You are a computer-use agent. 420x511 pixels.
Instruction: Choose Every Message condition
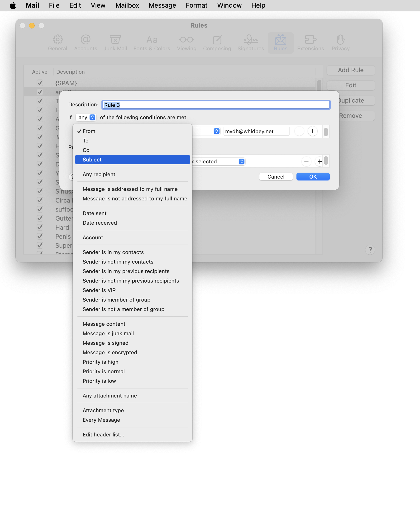tap(132, 420)
